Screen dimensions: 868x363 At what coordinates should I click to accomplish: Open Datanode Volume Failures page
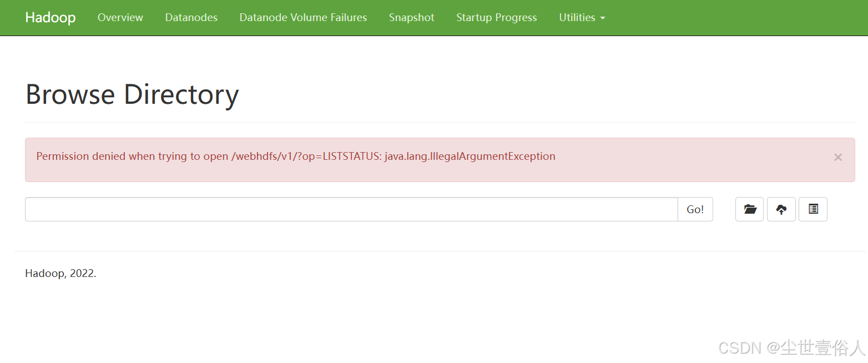(x=303, y=18)
